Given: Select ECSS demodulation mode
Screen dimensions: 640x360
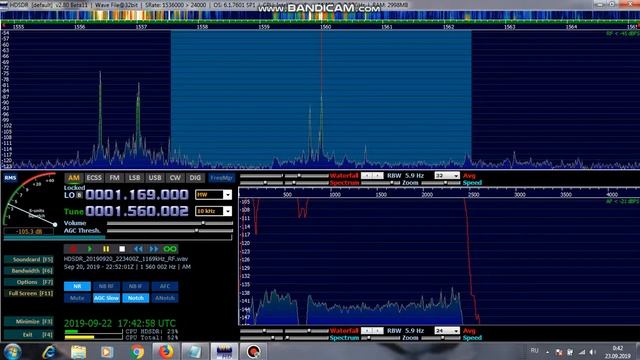Looking at the screenshot, I should (x=94, y=178).
